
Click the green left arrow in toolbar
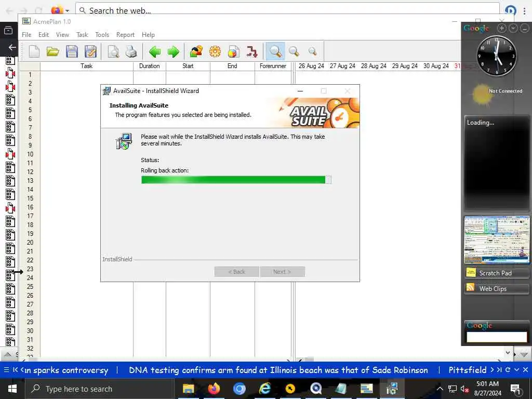155,51
